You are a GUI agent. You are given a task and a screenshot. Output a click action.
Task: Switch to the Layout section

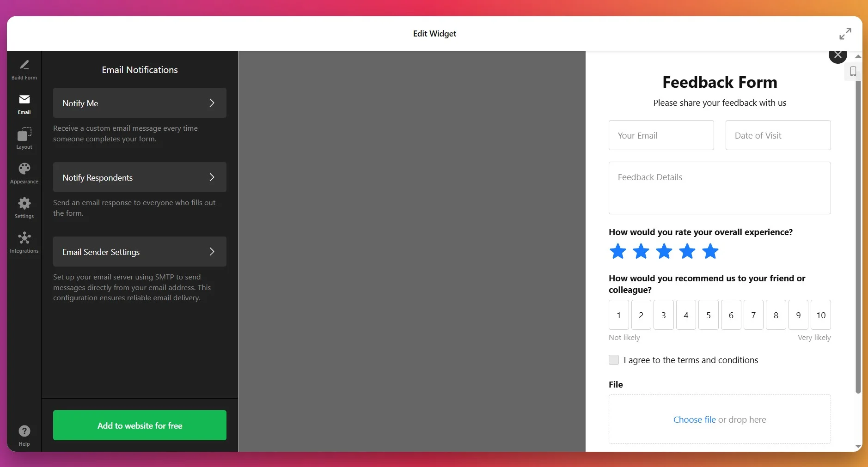click(x=24, y=138)
